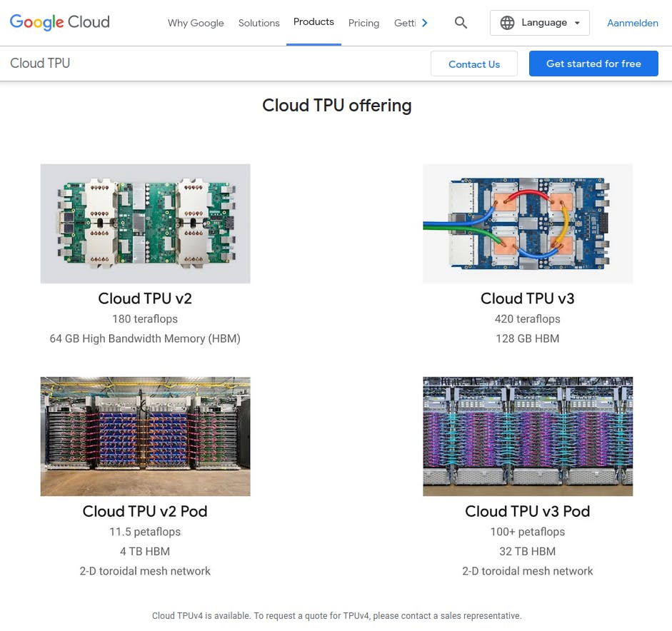
Task: Click the Cloud TPU v3 Pod heading
Action: pyautogui.click(x=527, y=511)
